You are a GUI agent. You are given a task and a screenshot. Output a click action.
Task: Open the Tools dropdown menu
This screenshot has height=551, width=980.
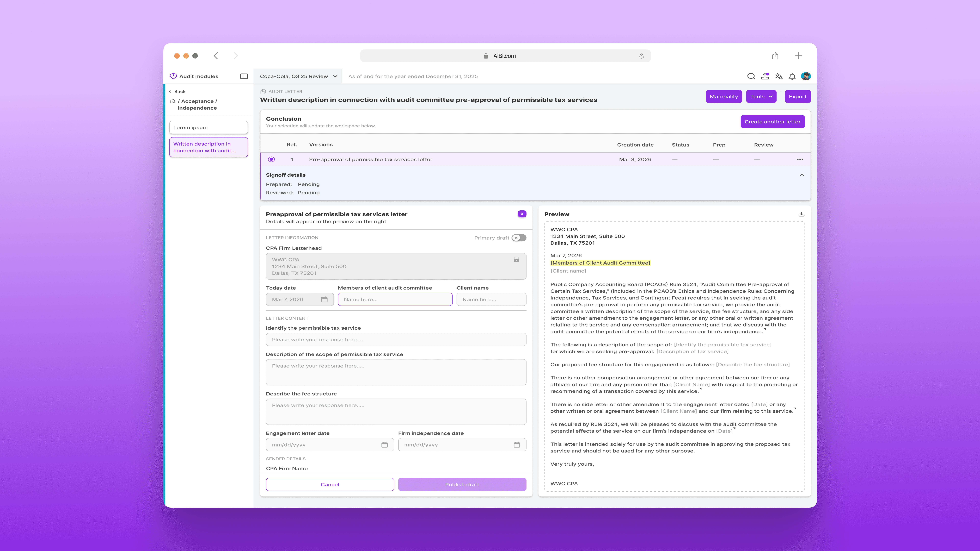pyautogui.click(x=761, y=97)
